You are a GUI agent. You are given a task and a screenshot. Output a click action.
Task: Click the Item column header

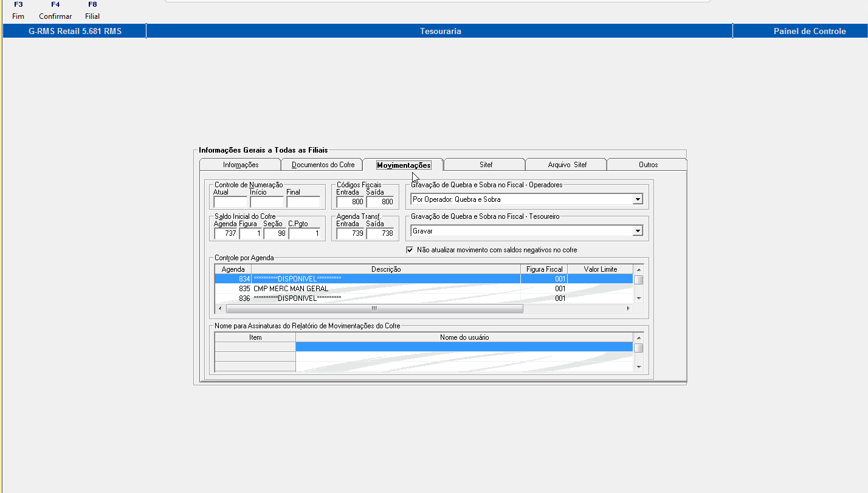point(255,337)
